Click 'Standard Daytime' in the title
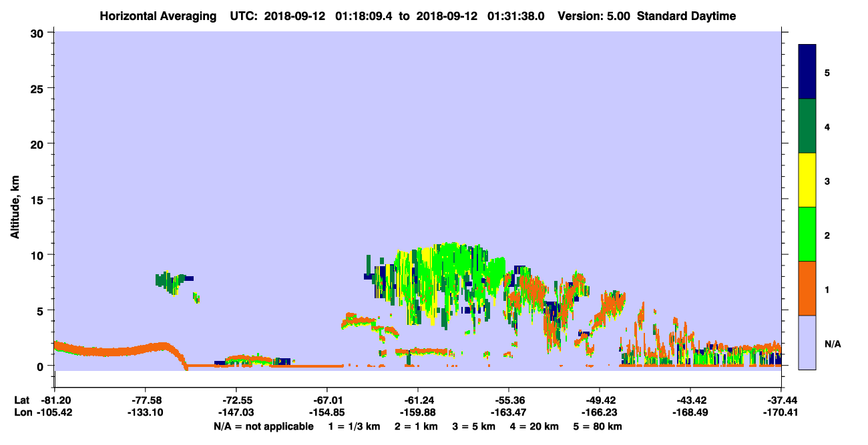 tap(686, 16)
